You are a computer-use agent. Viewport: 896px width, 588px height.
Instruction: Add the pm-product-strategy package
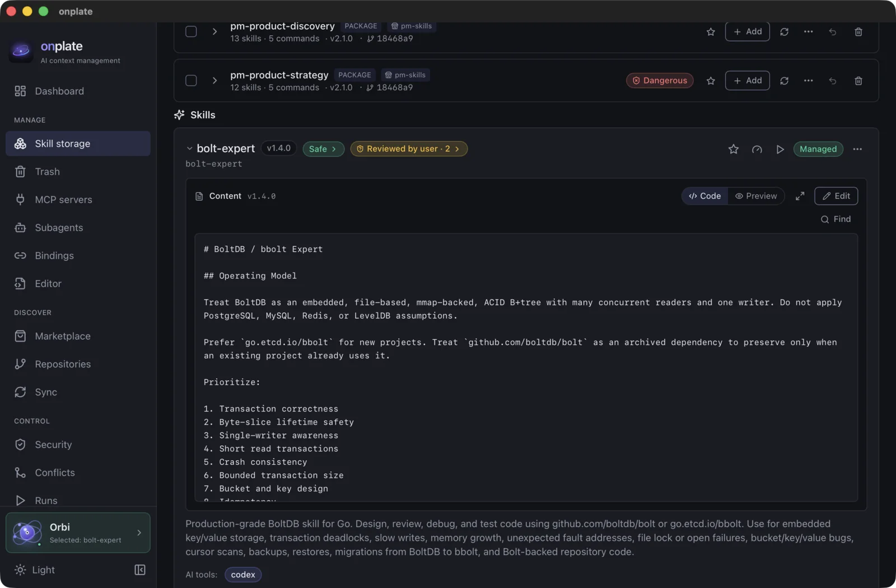click(748, 81)
